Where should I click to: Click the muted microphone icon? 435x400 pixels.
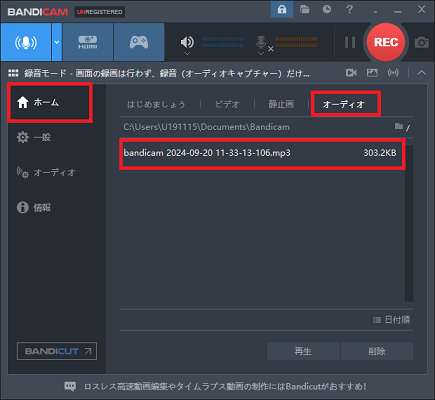pos(261,42)
